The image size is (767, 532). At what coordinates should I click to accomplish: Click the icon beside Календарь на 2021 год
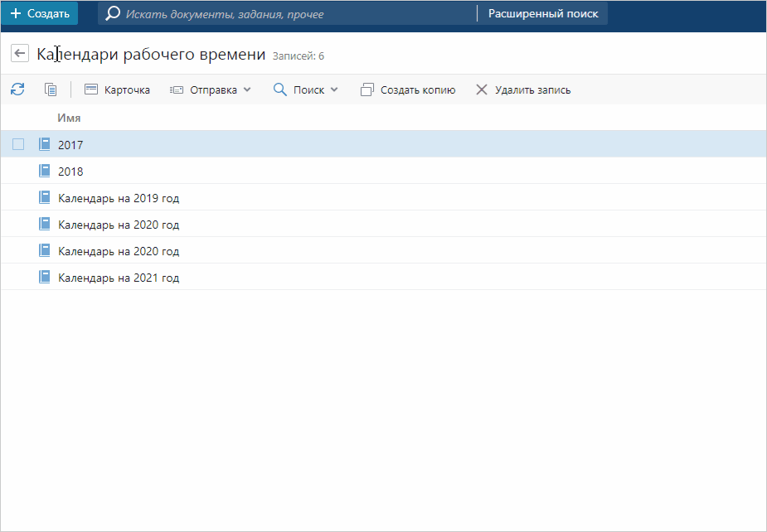point(45,278)
